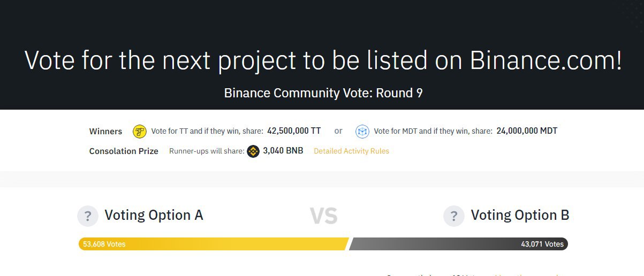644x276 pixels.
Task: Click the 42,500,000 TT prize amount
Action: [294, 131]
